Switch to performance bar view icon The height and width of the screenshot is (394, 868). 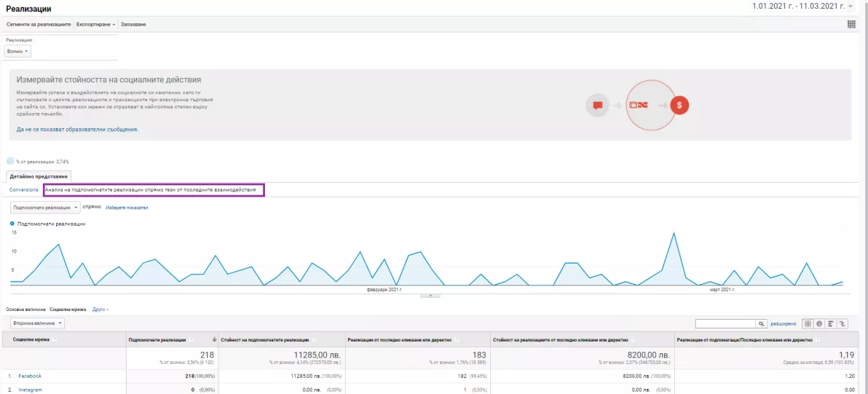[x=831, y=324]
